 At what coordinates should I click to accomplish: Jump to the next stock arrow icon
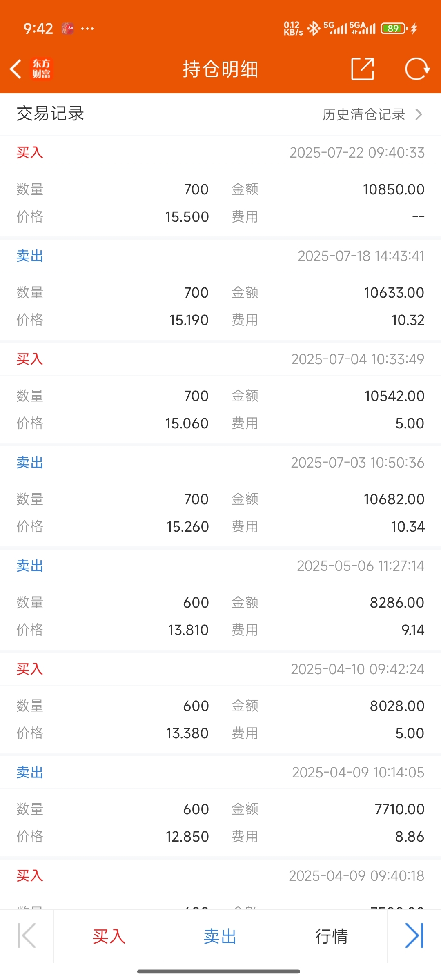[x=414, y=935]
